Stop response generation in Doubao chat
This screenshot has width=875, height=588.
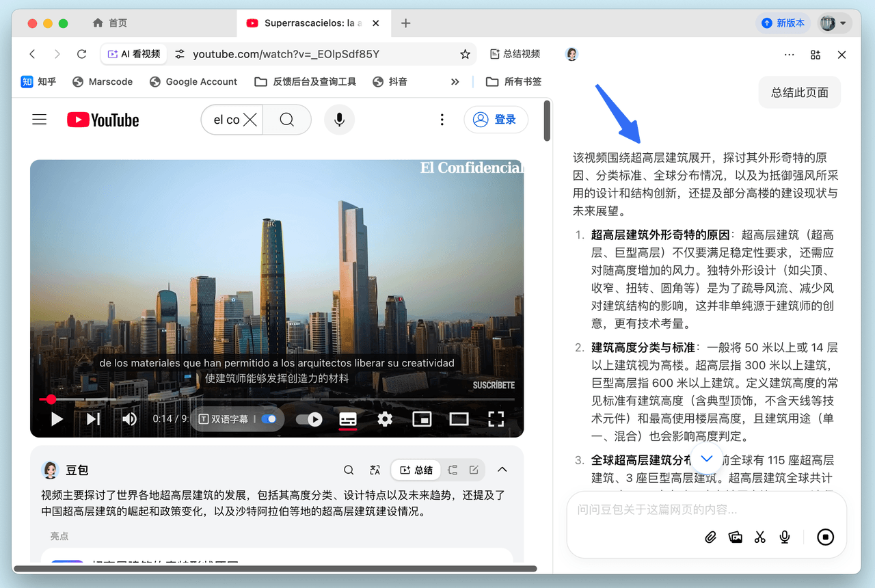point(825,537)
